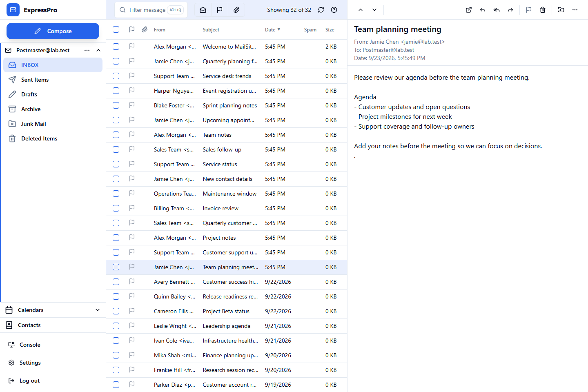588x392 pixels.
Task: Toggle the select-all messages checkbox
Action: click(116, 29)
